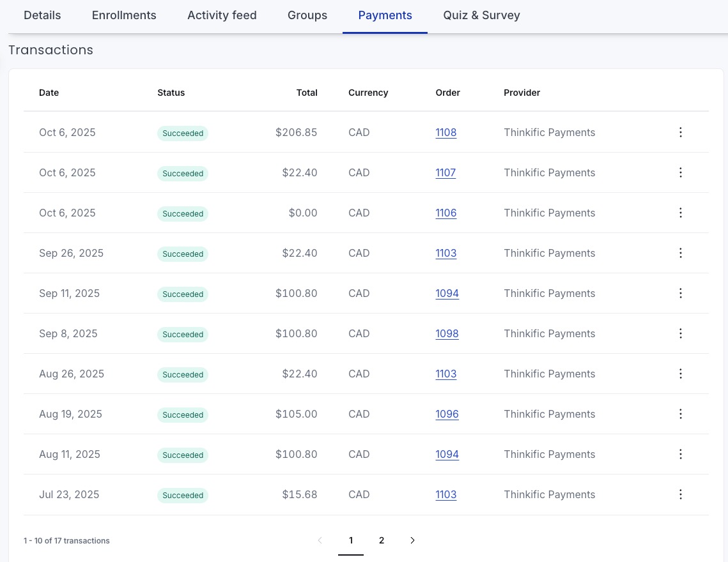Click CAD currency in the order 1098 row
This screenshot has height=562, width=728.
[359, 333]
